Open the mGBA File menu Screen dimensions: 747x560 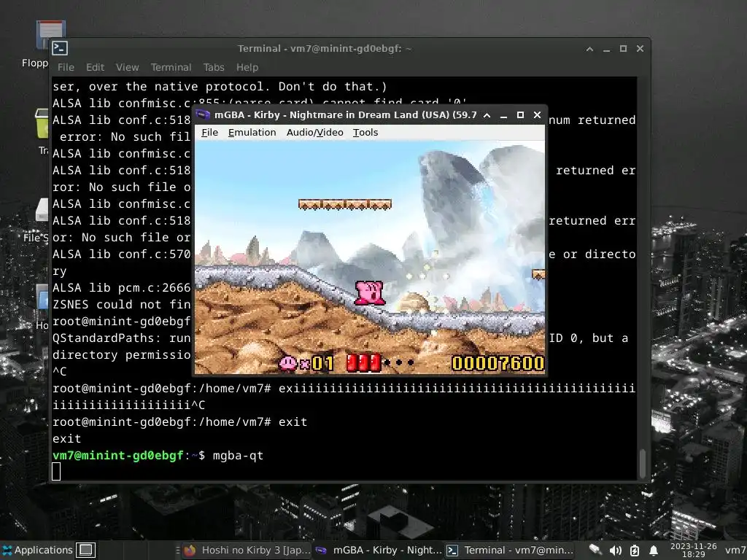click(209, 133)
